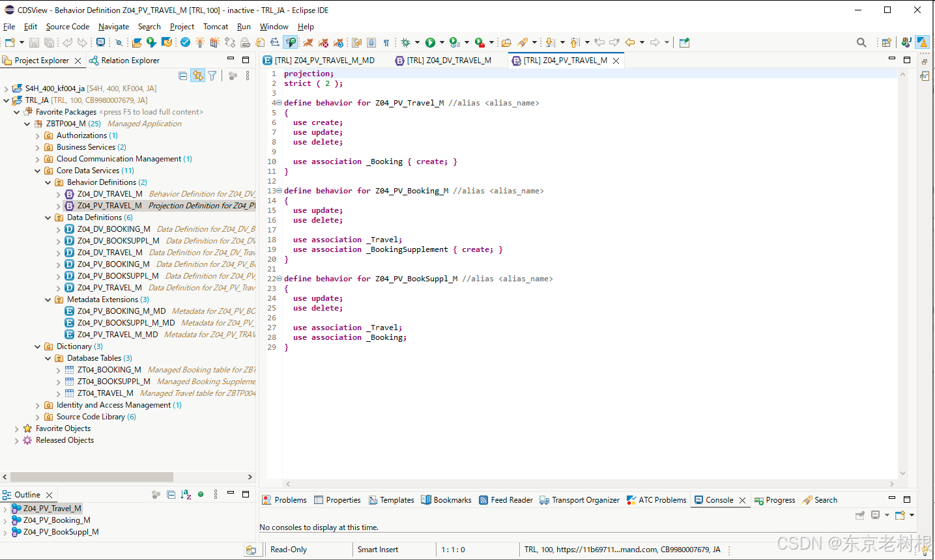The width and height of the screenshot is (935, 560).
Task: Select the Run button in the toolbar
Action: click(x=432, y=42)
